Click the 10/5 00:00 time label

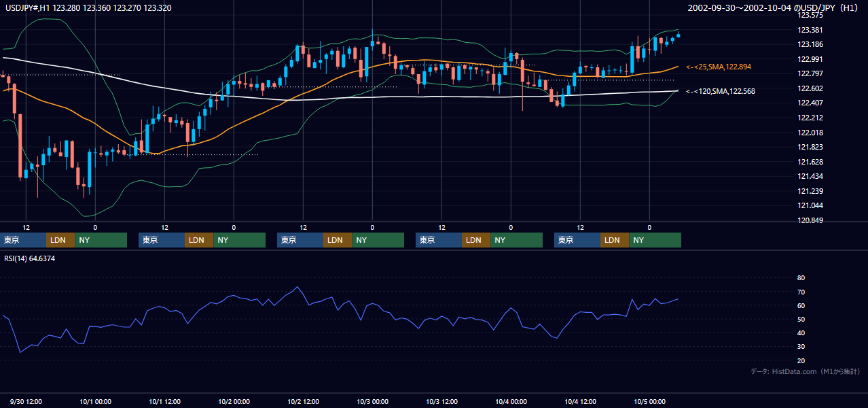(x=649, y=402)
